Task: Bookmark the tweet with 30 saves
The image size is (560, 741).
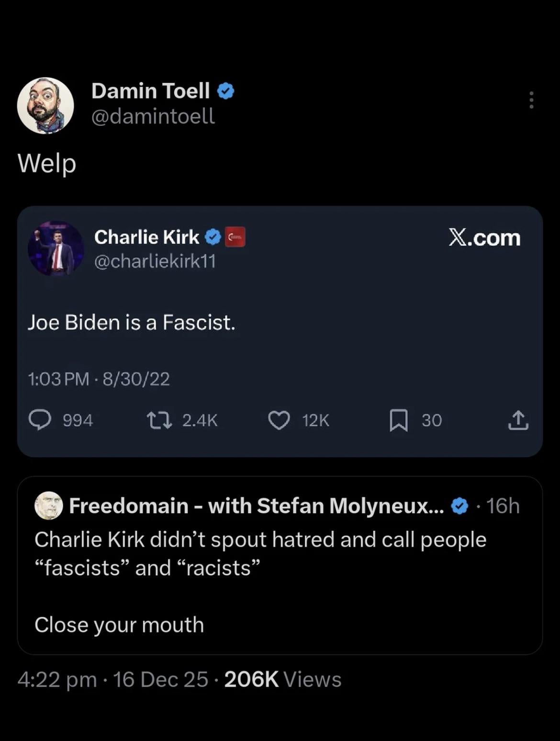Action: [x=398, y=420]
